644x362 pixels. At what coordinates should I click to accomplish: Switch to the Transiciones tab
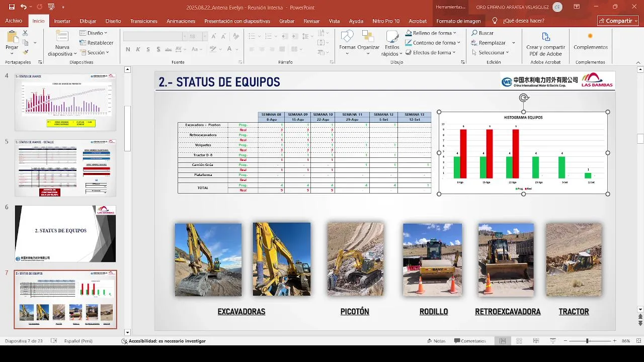coord(144,21)
